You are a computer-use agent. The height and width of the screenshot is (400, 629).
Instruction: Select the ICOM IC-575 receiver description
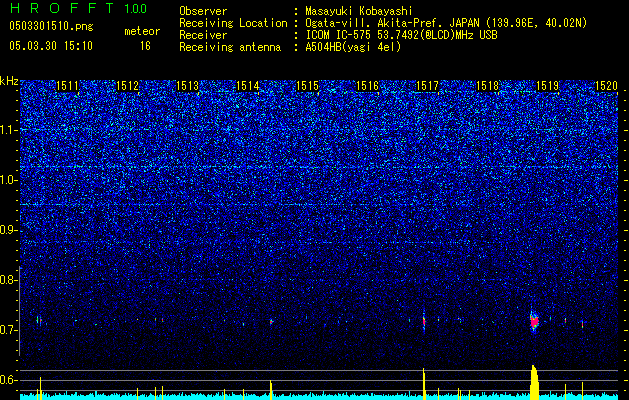(x=402, y=35)
